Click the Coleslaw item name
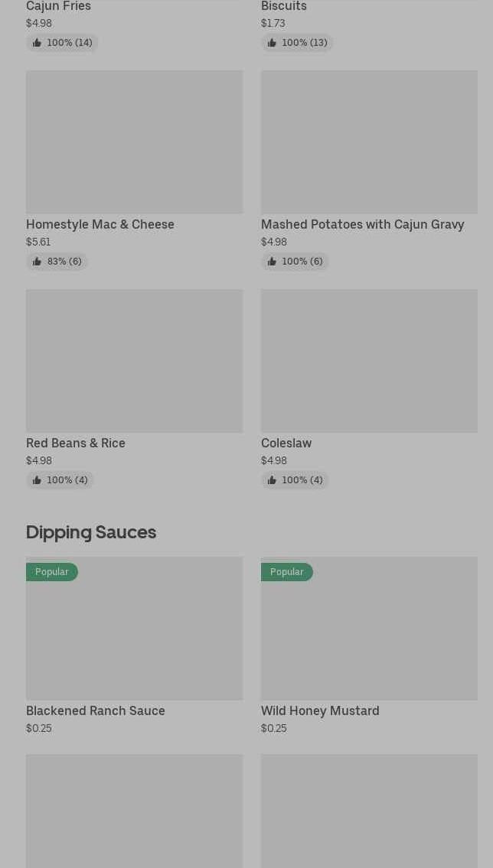Image resolution: width=493 pixels, height=868 pixels. 286,443
